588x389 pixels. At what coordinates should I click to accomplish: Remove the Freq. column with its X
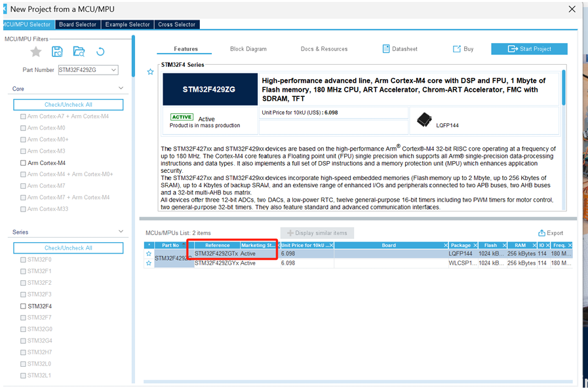[570, 245]
